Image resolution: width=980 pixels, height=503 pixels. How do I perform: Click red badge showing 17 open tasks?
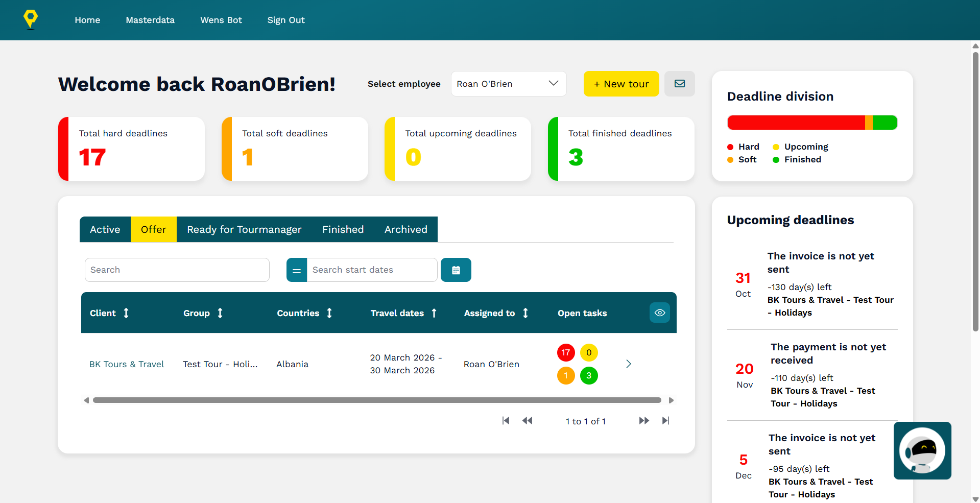566,352
